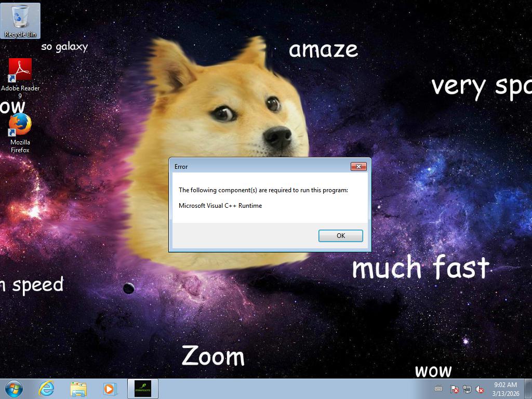The height and width of the screenshot is (399, 532).
Task: Click the Error dialog title bar
Action: 260,166
